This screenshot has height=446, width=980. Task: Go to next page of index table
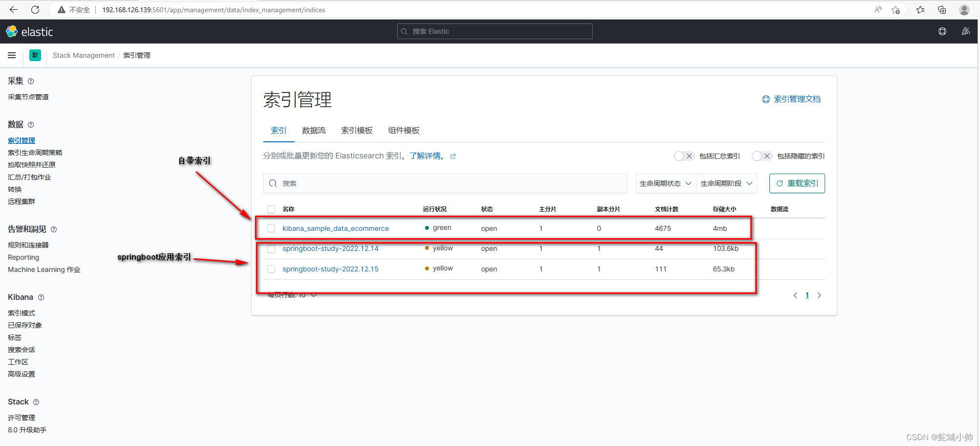click(819, 295)
